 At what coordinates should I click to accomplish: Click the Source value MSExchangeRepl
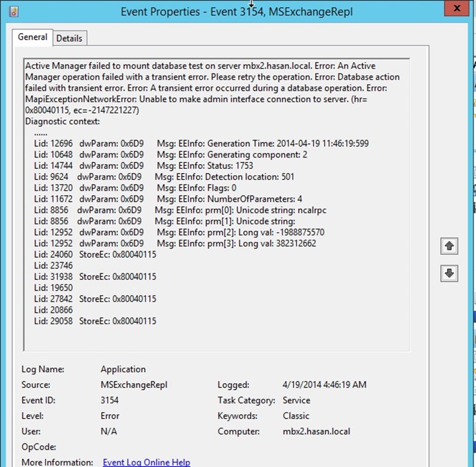[x=134, y=385]
